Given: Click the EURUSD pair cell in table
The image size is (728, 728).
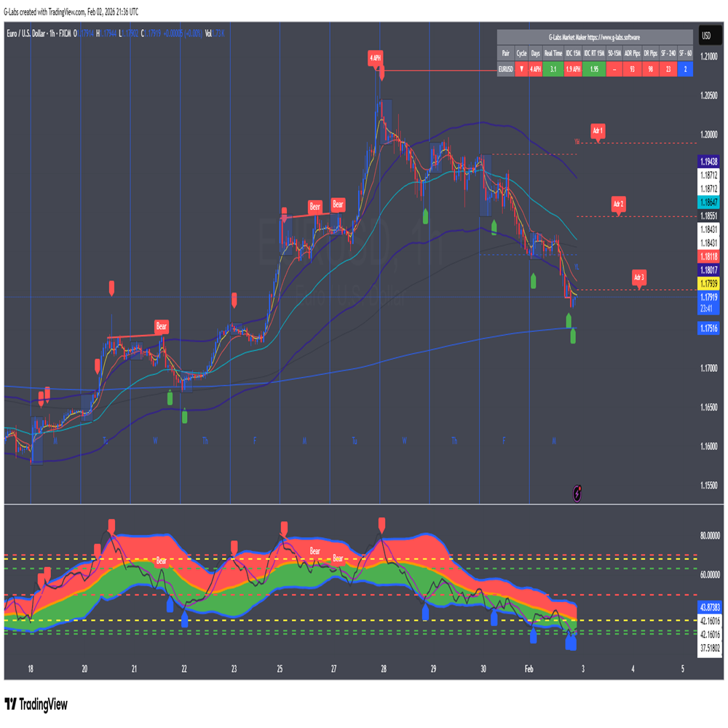Looking at the screenshot, I should [x=505, y=69].
